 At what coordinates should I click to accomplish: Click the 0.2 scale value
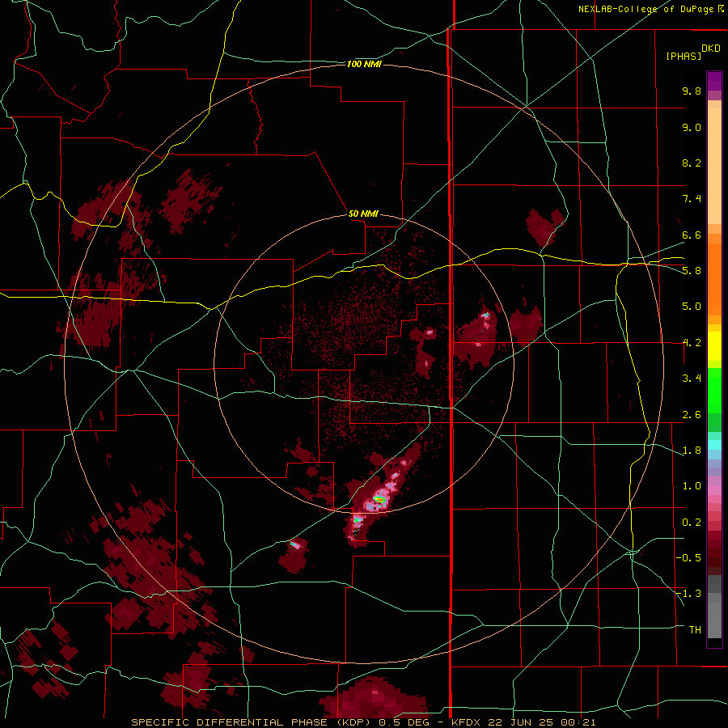coord(692,523)
